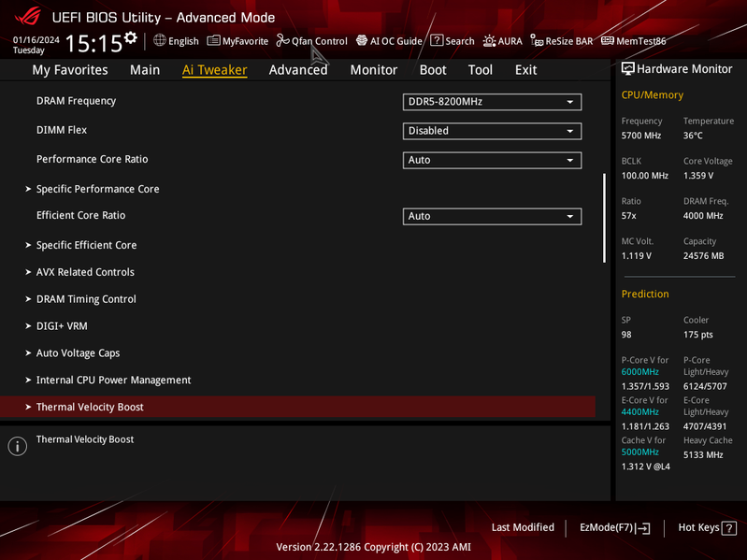
Task: Switch to EzMode(F7) view
Action: pos(614,527)
